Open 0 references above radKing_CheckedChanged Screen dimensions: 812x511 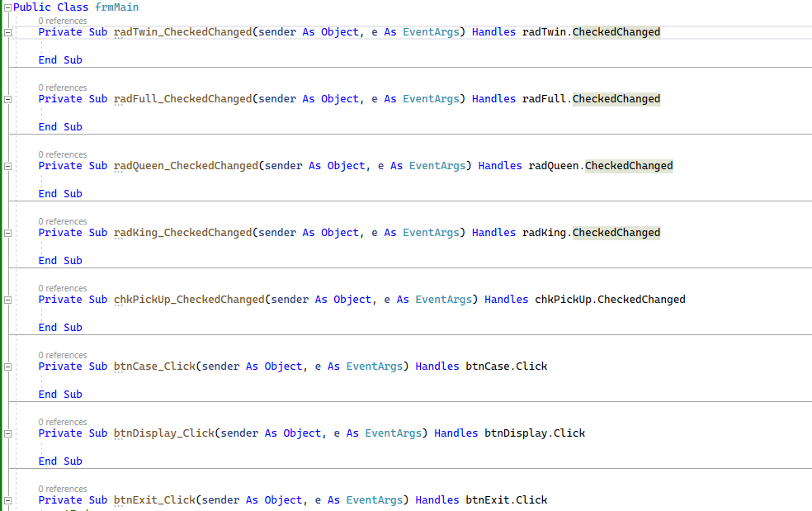[x=63, y=220]
